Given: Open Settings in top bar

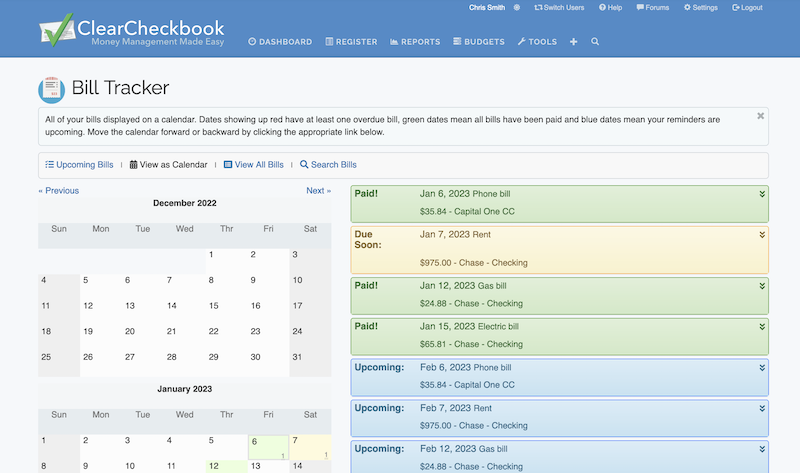Looking at the screenshot, I should click(x=701, y=8).
